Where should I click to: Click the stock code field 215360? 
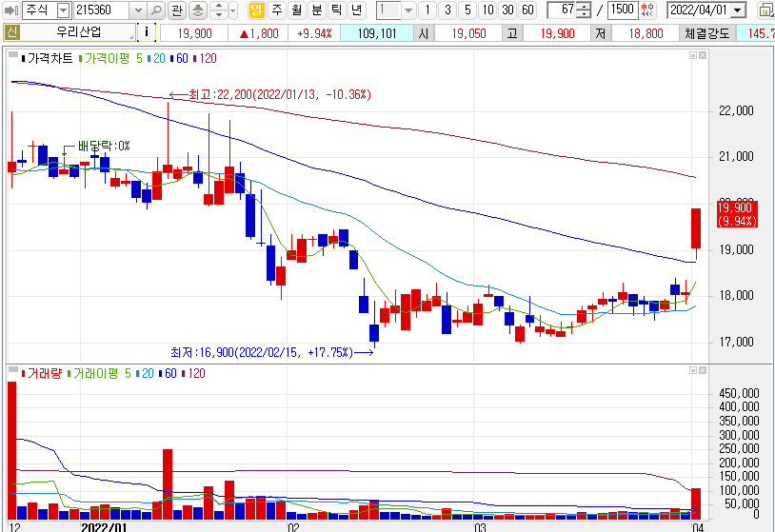click(101, 10)
